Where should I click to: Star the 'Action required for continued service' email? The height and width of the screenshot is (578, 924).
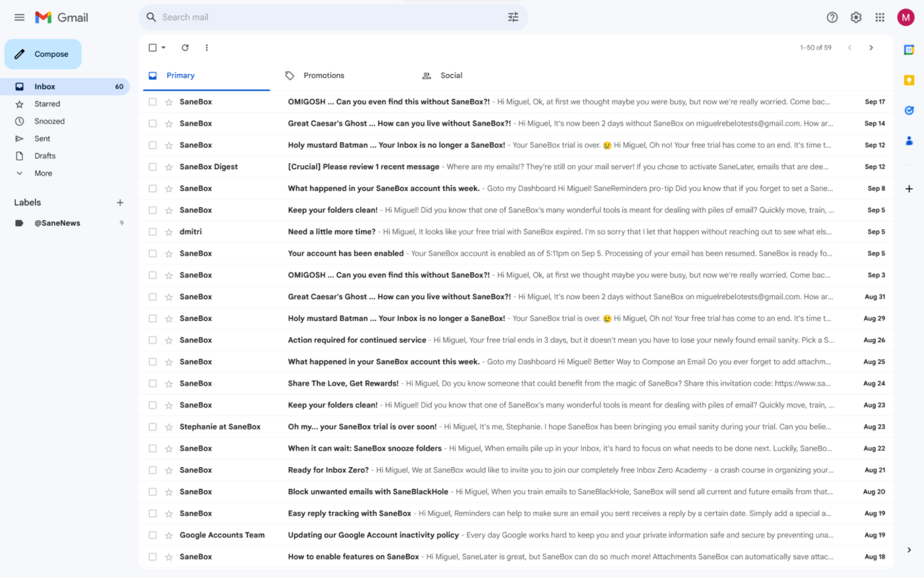click(169, 340)
